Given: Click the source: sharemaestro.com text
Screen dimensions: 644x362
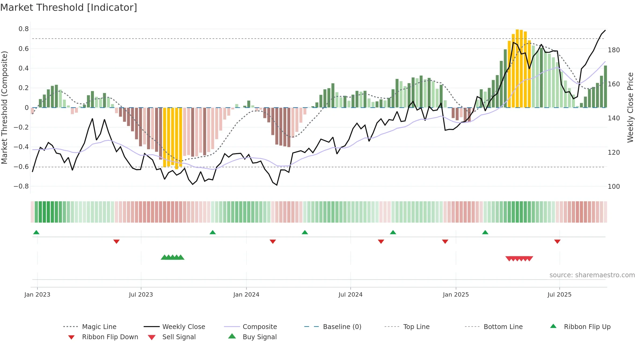Looking at the screenshot, I should 592,275.
